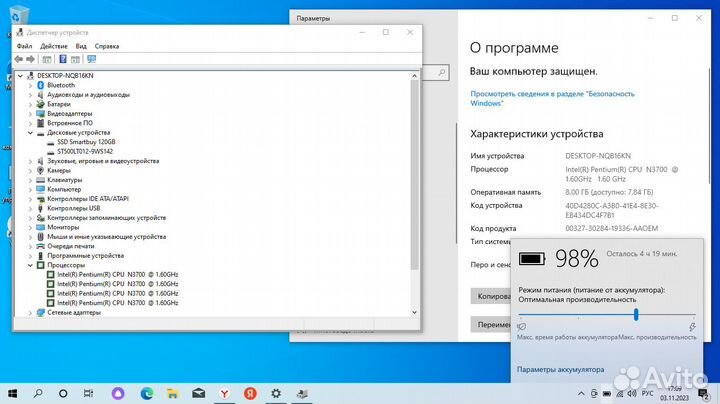Expand the Клавиатуры category
Screen dimensions: 720x404
(30, 180)
